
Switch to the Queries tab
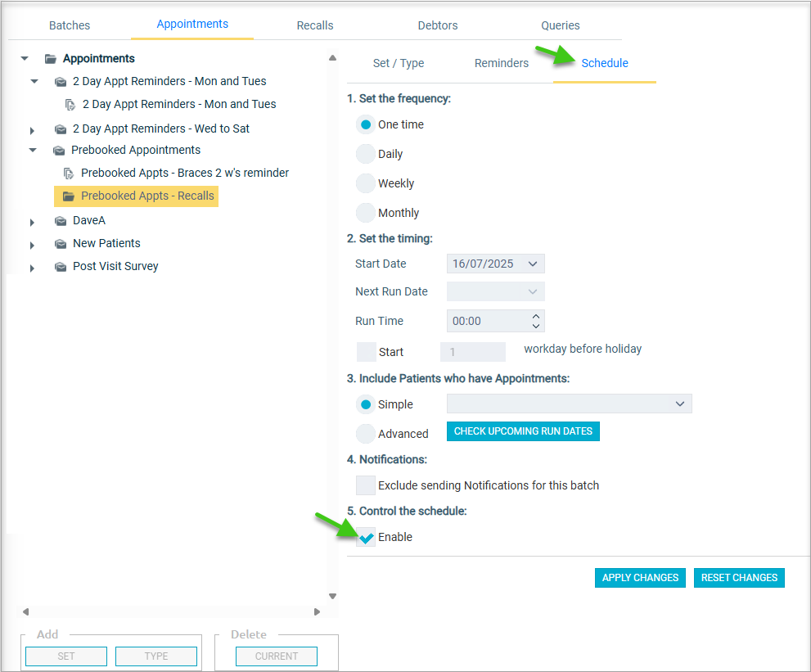[560, 25]
